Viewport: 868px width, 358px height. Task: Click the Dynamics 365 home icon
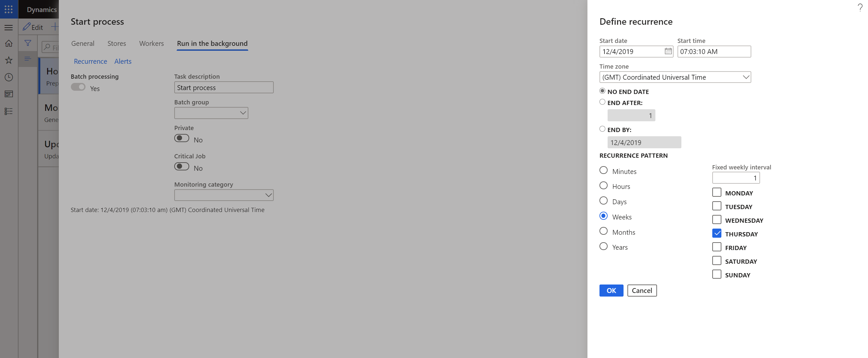point(9,43)
